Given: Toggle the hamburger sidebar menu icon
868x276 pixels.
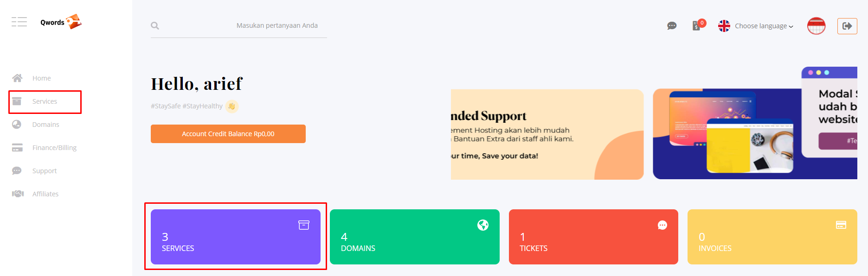Looking at the screenshot, I should pyautogui.click(x=19, y=22).
